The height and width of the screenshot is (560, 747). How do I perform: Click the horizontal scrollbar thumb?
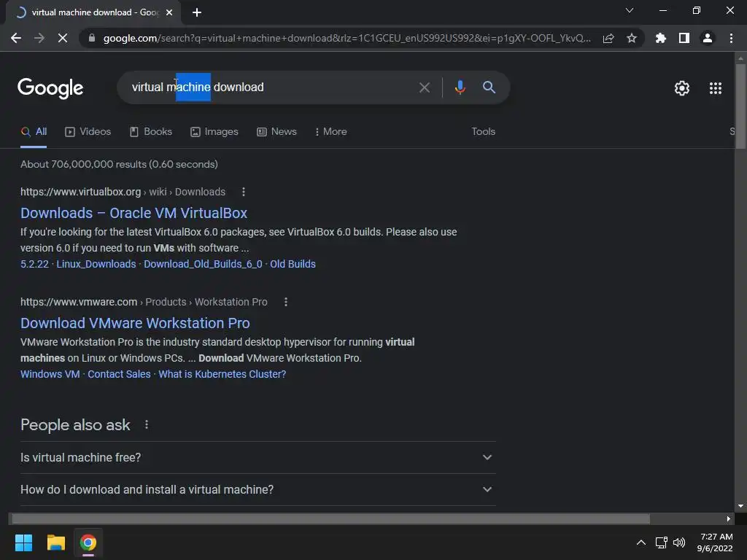coord(330,518)
